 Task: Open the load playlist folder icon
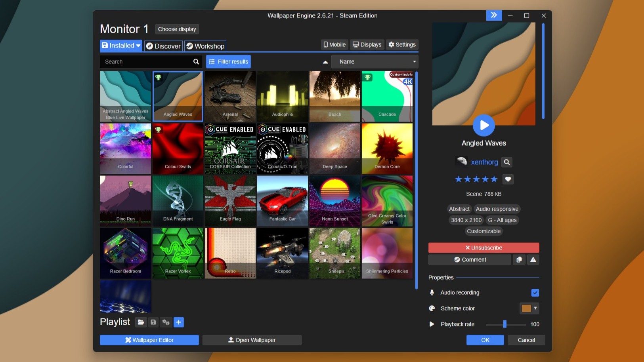141,322
